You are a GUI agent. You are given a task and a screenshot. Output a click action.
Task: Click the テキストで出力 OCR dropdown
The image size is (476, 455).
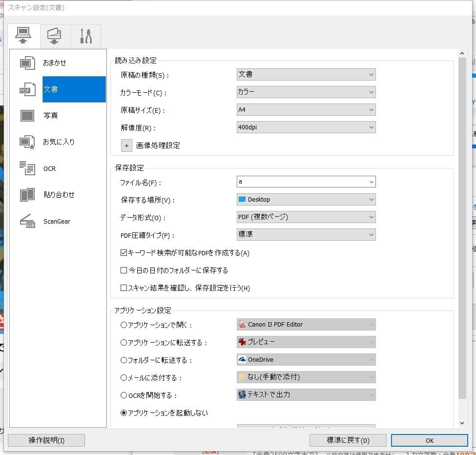click(306, 395)
